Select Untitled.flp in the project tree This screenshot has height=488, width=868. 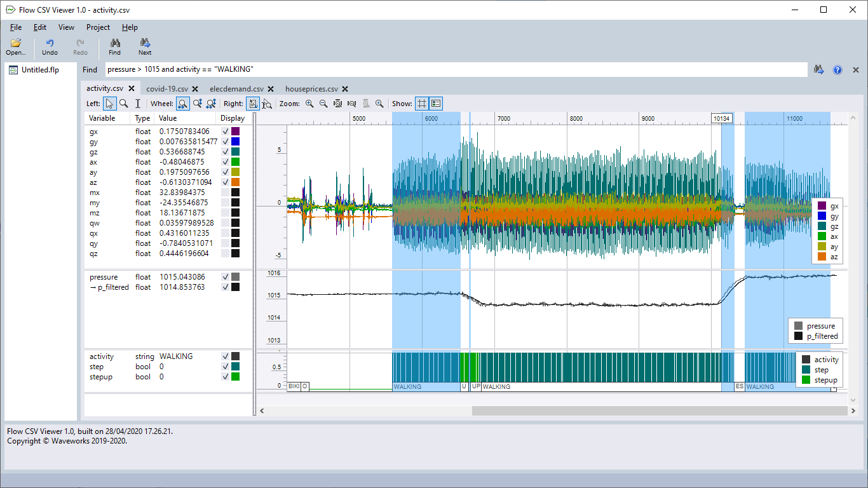[x=40, y=70]
